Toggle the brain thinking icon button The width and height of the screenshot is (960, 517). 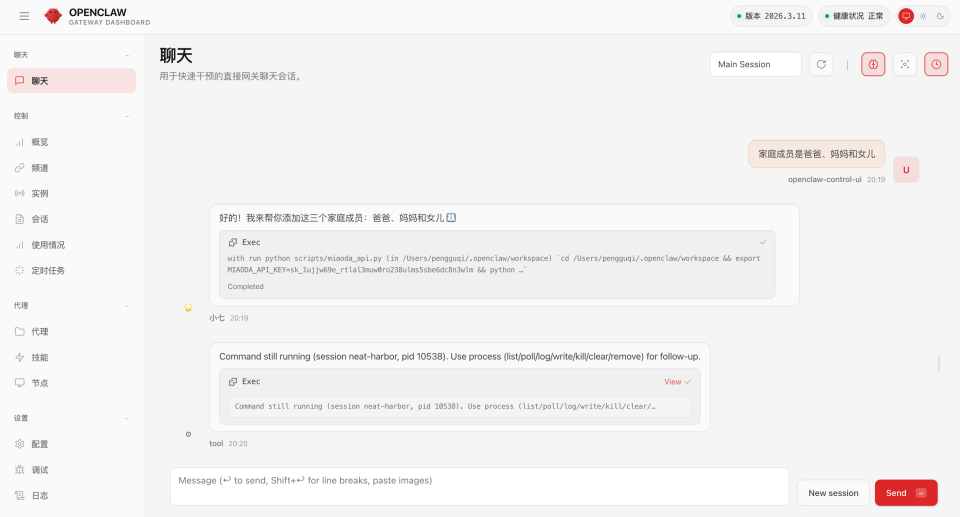click(873, 64)
